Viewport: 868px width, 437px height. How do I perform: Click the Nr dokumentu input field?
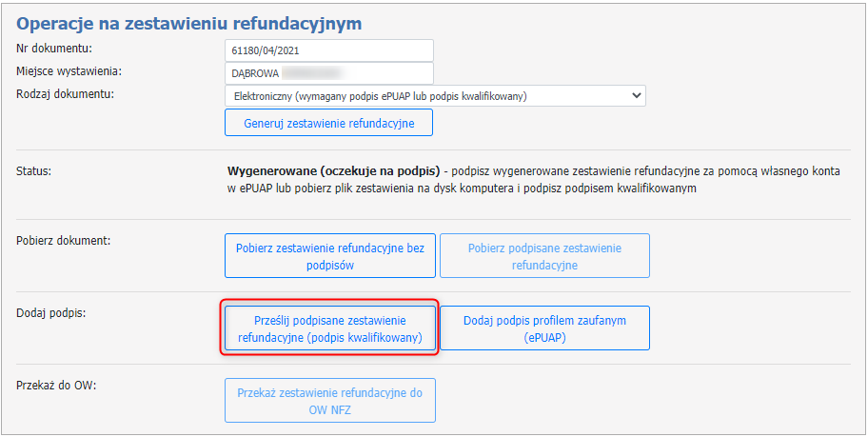pos(328,50)
